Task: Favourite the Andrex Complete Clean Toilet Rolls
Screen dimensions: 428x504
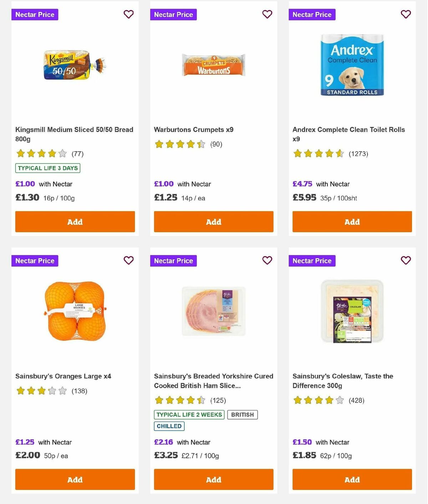Action: click(405, 14)
